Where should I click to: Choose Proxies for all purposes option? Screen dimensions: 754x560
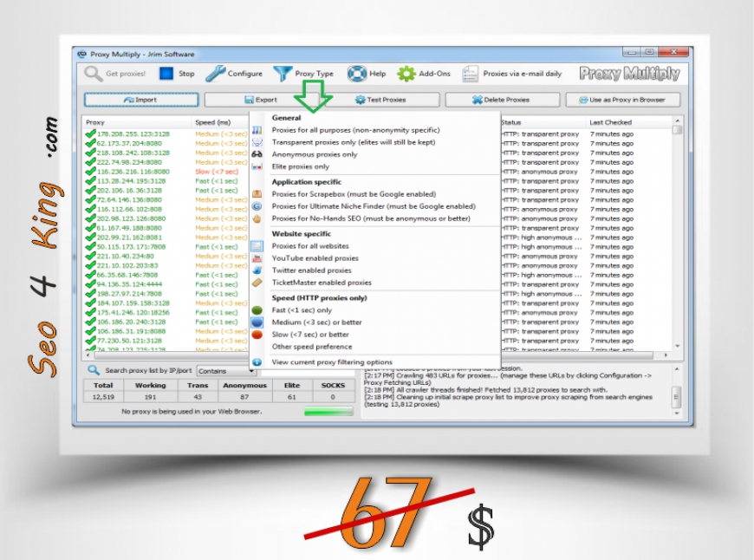[x=355, y=130]
